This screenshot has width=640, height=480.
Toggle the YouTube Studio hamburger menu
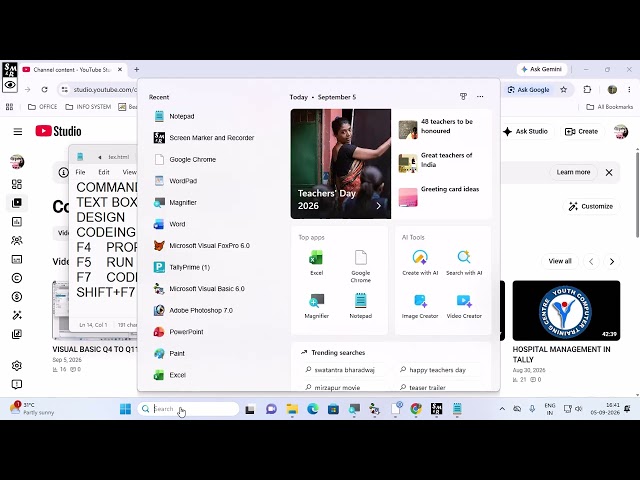18,131
